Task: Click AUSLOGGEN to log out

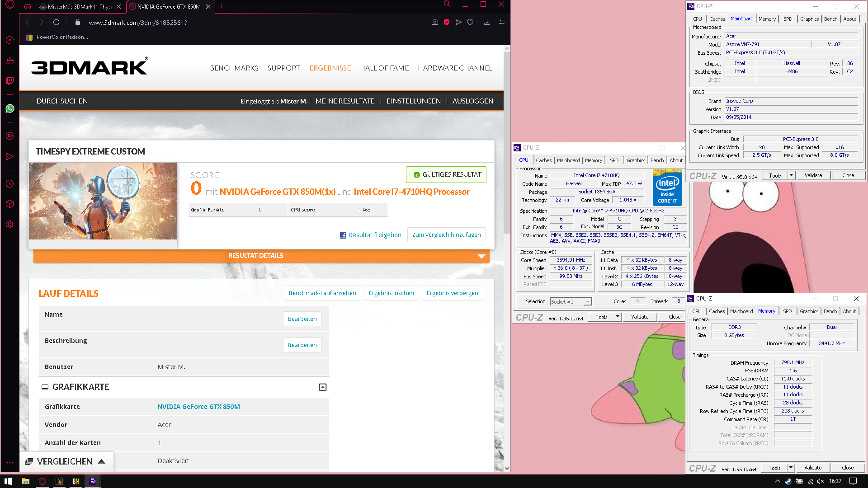Action: click(x=472, y=101)
